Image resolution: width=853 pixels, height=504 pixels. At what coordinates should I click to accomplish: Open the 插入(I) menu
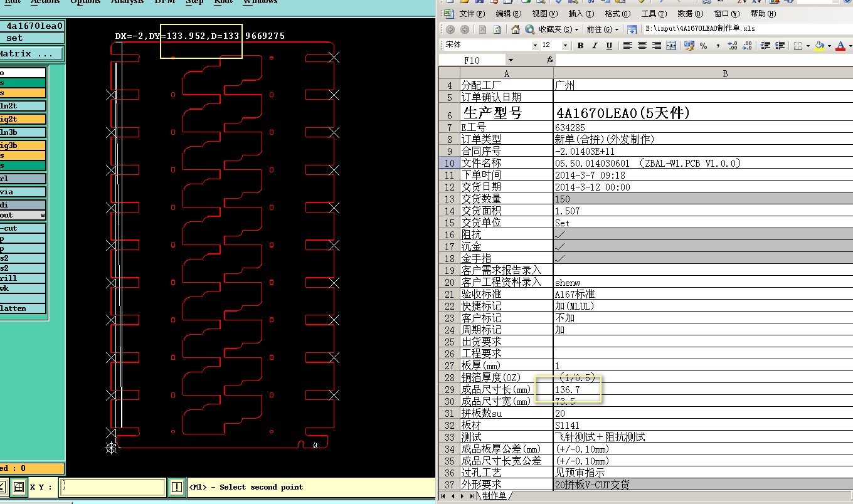point(581,14)
